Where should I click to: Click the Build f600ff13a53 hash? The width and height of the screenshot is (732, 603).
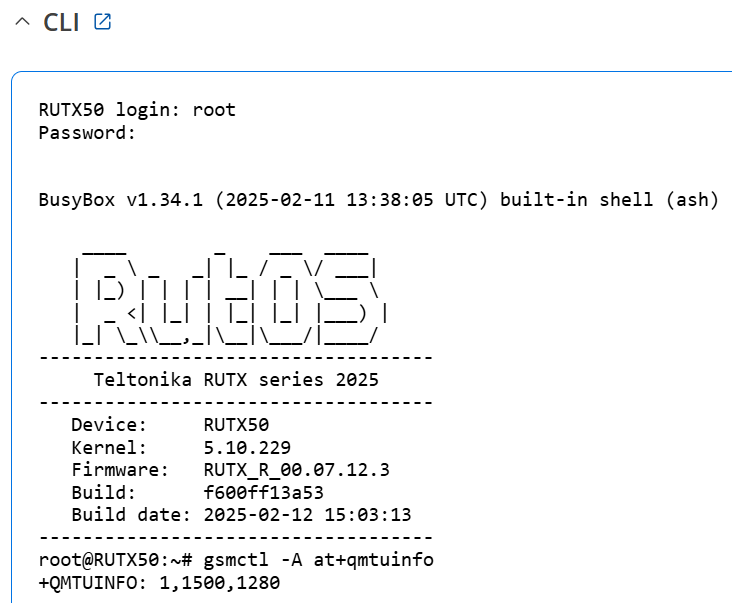point(263,493)
